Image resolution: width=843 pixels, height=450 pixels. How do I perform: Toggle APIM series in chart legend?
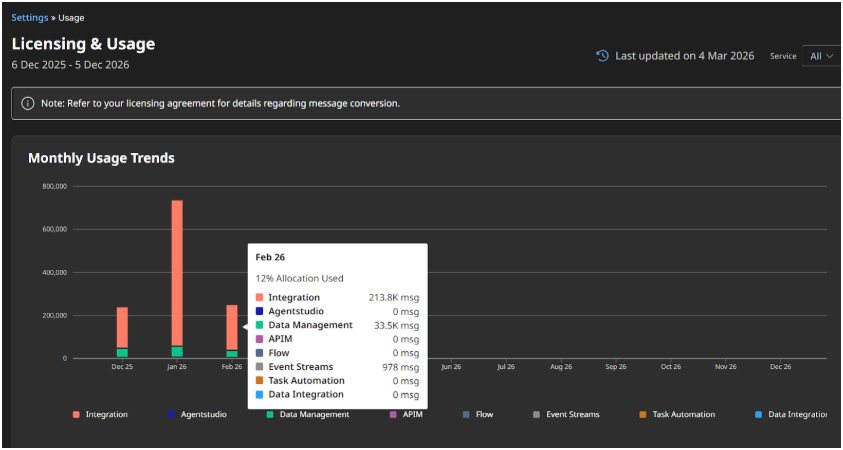pyautogui.click(x=406, y=415)
